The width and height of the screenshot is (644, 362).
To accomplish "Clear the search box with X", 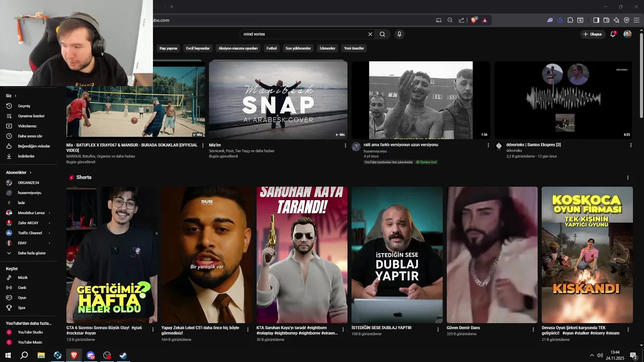I will [x=370, y=34].
